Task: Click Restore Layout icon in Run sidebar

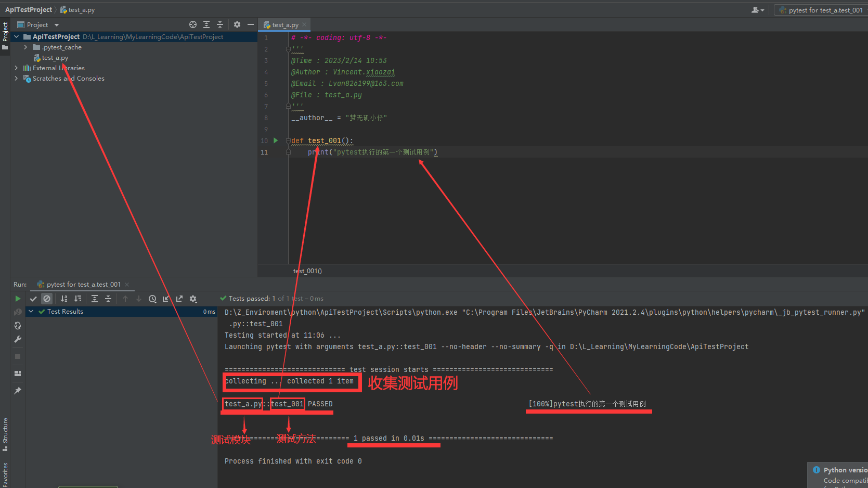Action: (18, 374)
